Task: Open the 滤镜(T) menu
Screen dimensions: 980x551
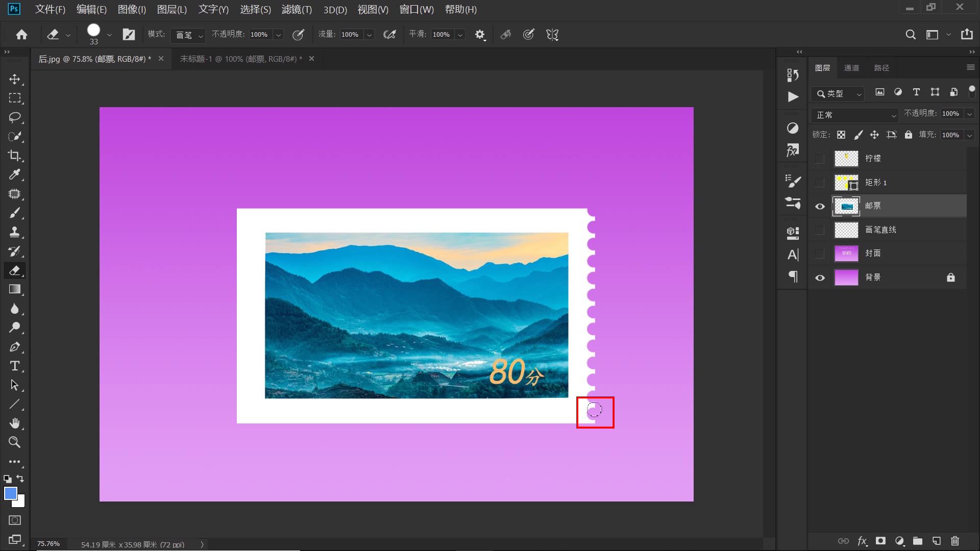Action: 297,10
